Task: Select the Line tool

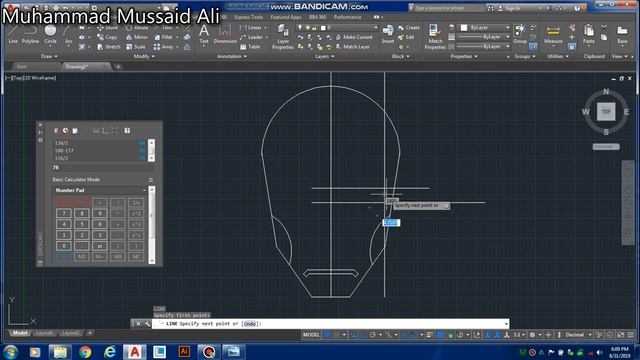Action: click(13, 34)
